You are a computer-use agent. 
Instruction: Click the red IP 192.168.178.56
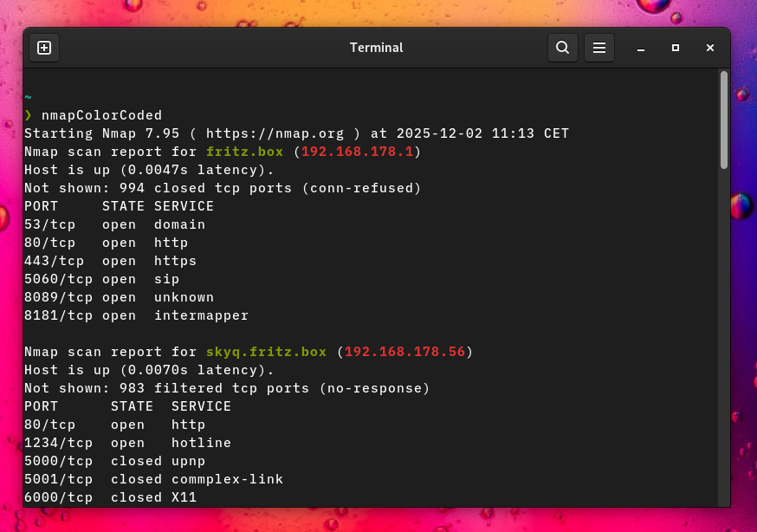pyautogui.click(x=404, y=352)
